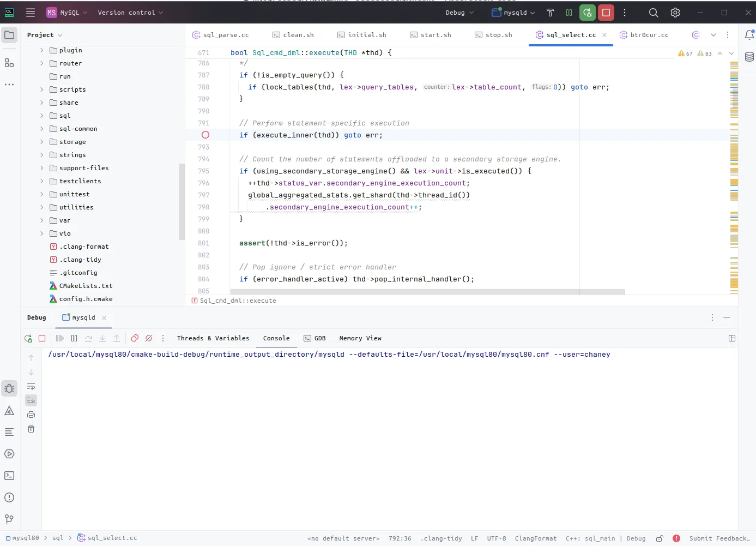Viewport: 756px width, 546px height.
Task: Open the Git tool window icon
Action: pos(9,519)
